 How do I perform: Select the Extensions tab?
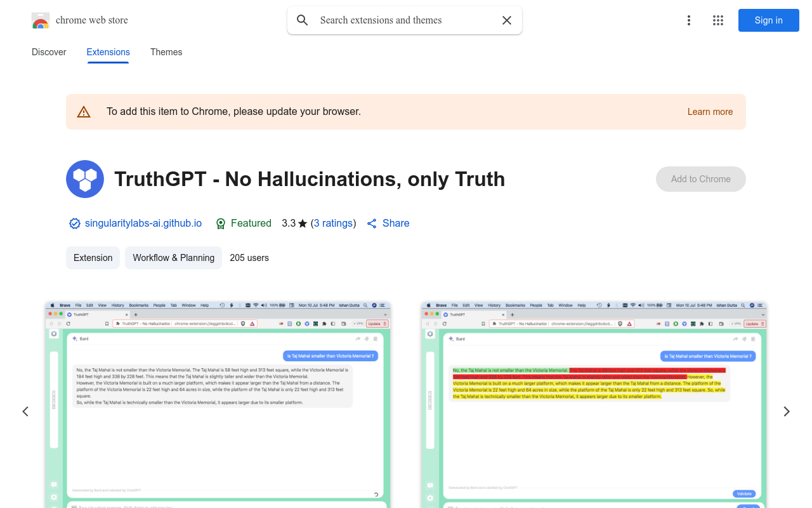108,52
